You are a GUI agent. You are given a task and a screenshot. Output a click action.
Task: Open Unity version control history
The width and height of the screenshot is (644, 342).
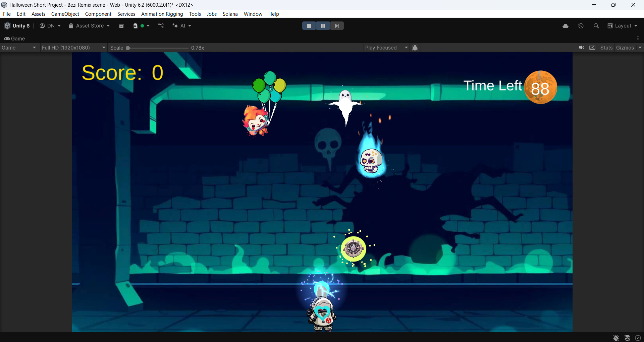pyautogui.click(x=581, y=25)
